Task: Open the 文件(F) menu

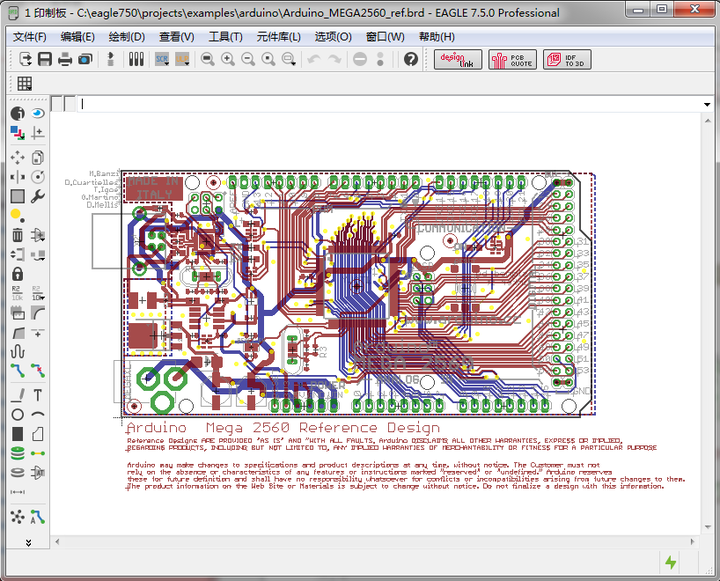Action: tap(29, 37)
